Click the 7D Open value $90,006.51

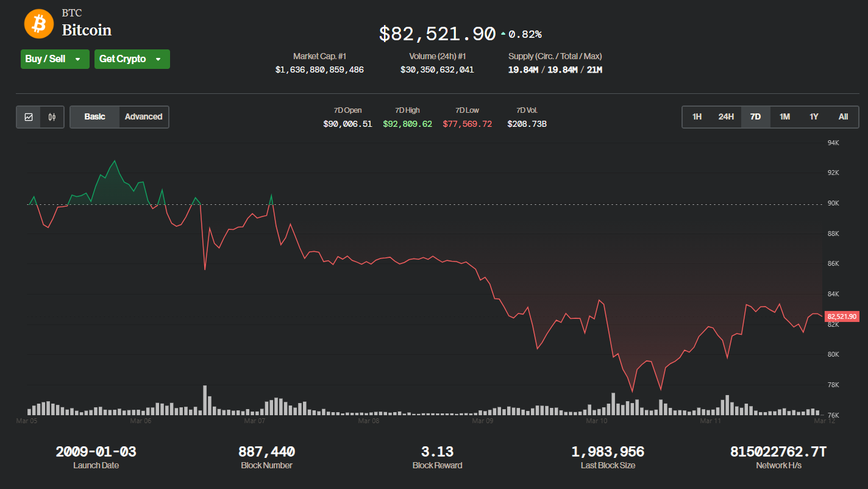tap(347, 124)
